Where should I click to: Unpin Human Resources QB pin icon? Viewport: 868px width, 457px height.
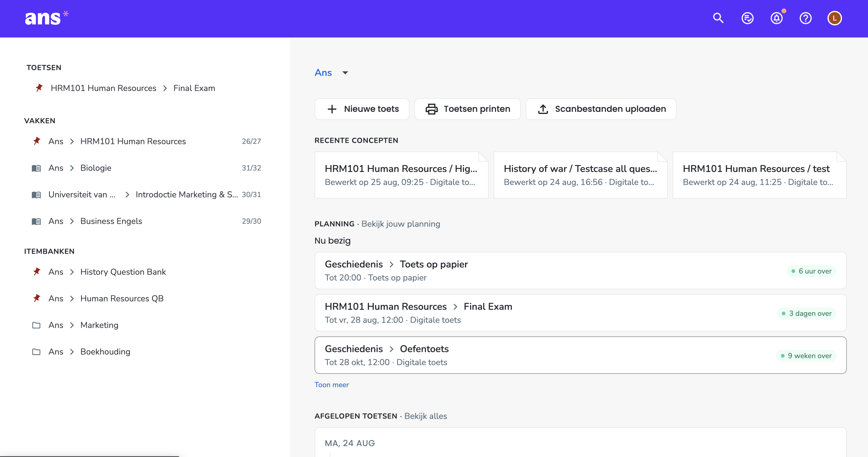[x=37, y=298]
